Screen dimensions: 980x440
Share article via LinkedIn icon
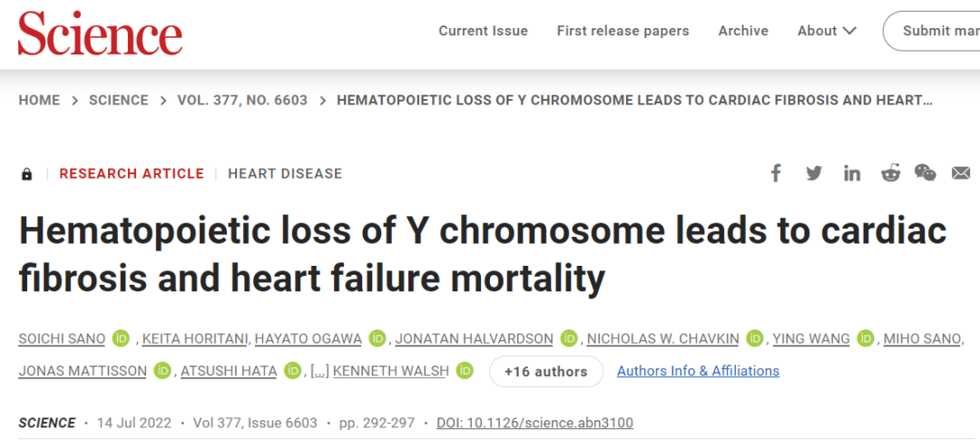click(852, 173)
